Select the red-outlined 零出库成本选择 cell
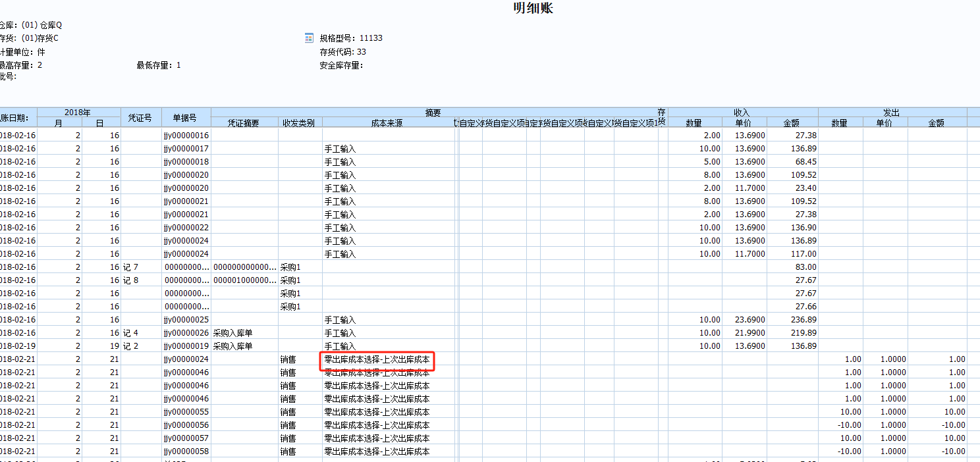The height and width of the screenshot is (462, 980). [377, 360]
